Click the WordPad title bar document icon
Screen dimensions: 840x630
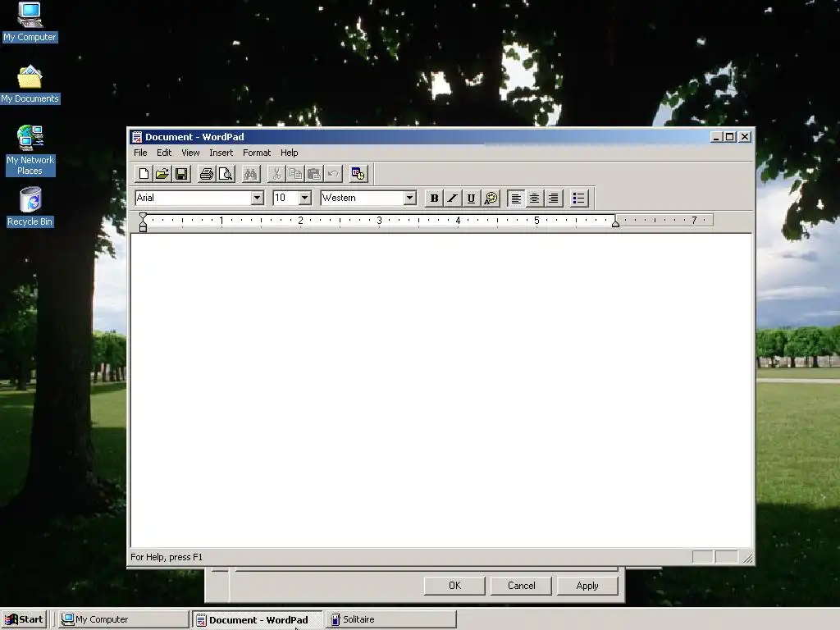137,137
